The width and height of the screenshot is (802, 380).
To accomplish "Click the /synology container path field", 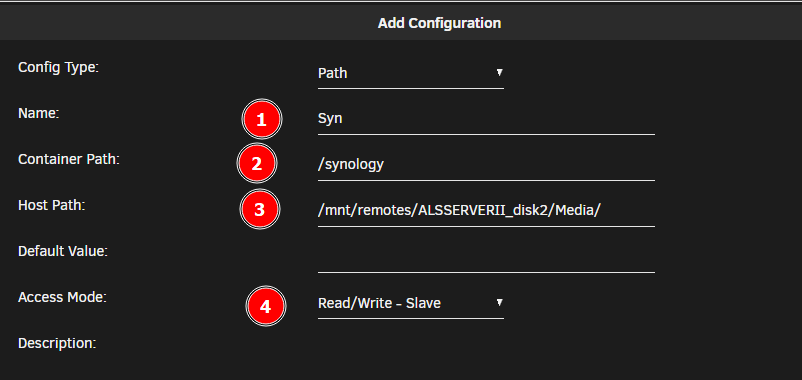I will [486, 166].
